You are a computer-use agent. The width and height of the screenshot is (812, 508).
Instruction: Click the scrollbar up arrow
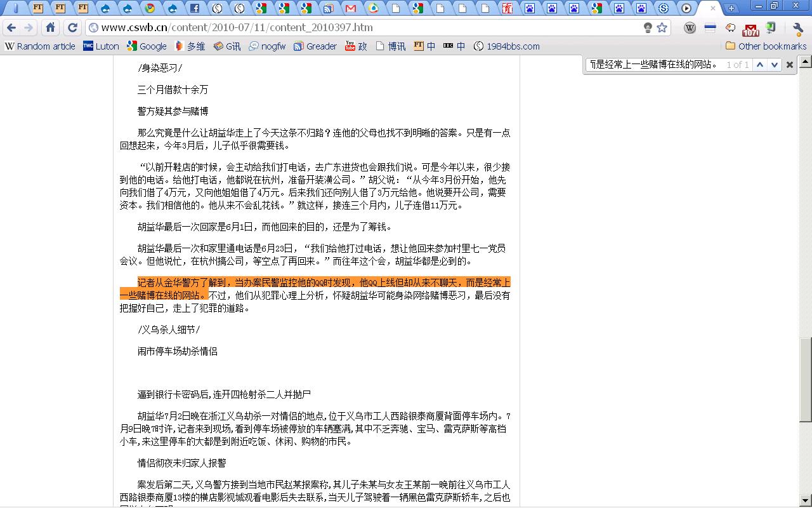805,62
